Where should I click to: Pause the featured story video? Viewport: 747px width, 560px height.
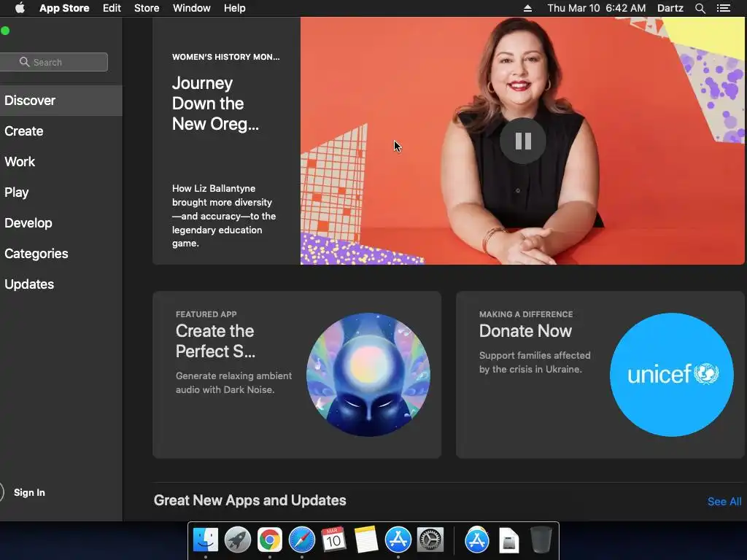522,141
